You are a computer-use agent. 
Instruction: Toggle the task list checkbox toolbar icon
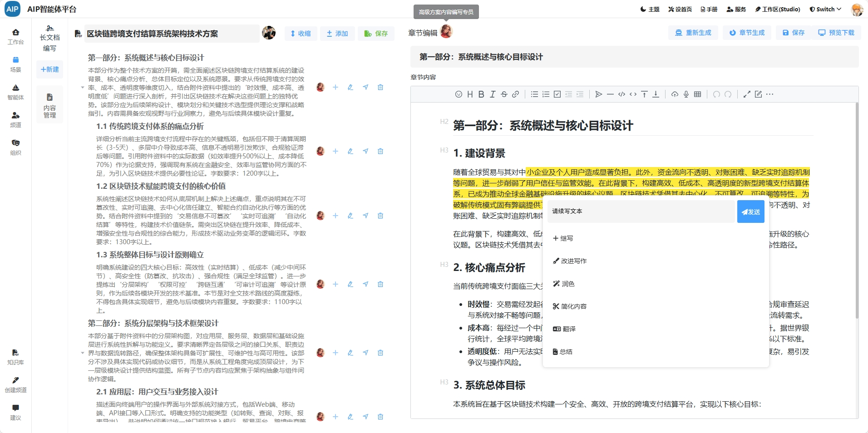pos(557,94)
